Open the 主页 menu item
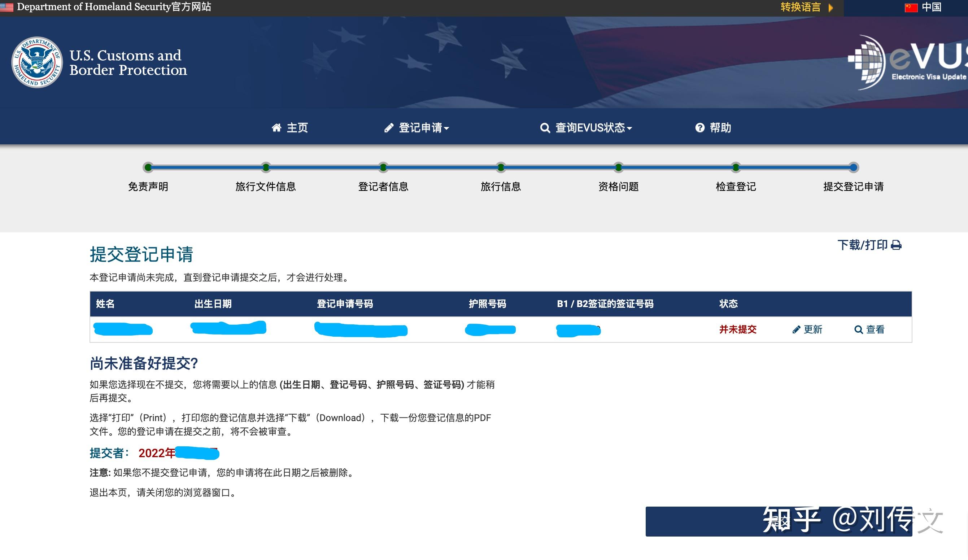The image size is (968, 560). pos(298,127)
